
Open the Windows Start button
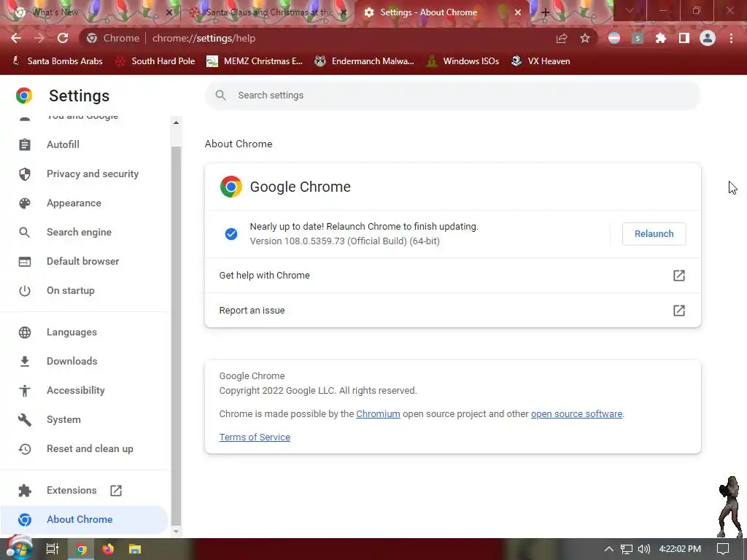pos(19,548)
